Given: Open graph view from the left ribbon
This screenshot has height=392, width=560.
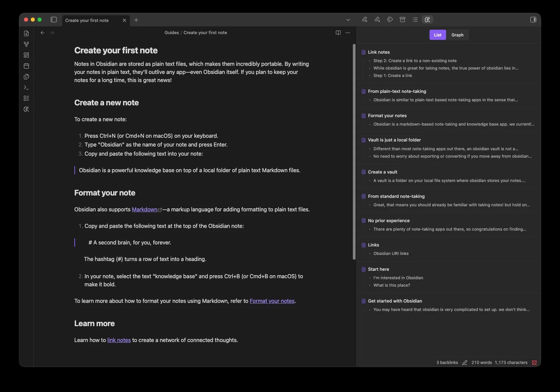Looking at the screenshot, I should pyautogui.click(x=26, y=44).
